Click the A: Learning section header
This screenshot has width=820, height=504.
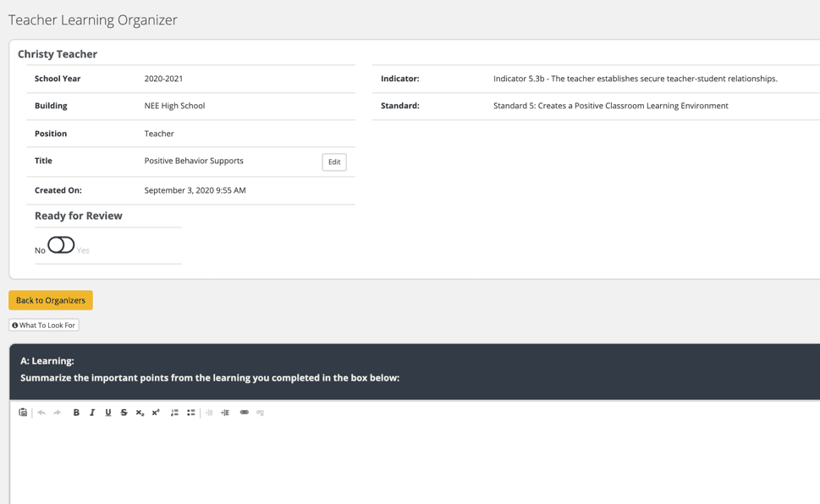[x=47, y=361]
